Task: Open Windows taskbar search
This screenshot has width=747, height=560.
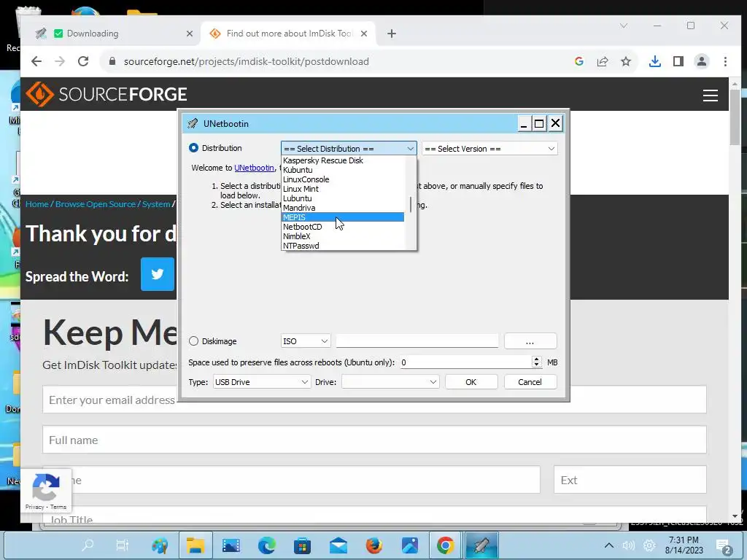Action: pos(88,545)
